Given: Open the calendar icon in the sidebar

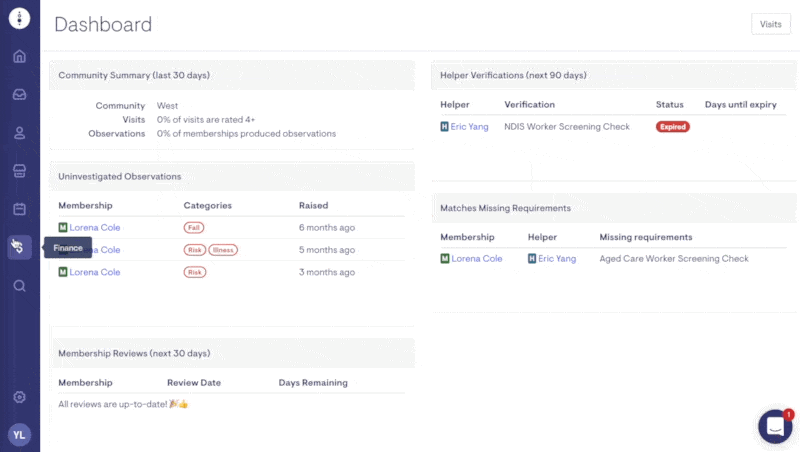Looking at the screenshot, I should click(x=19, y=209).
